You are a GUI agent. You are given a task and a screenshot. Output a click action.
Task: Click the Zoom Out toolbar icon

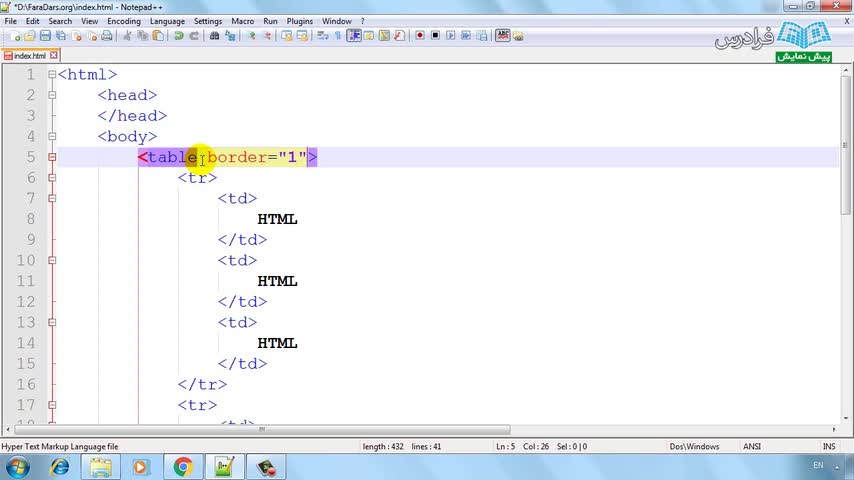coord(267,36)
